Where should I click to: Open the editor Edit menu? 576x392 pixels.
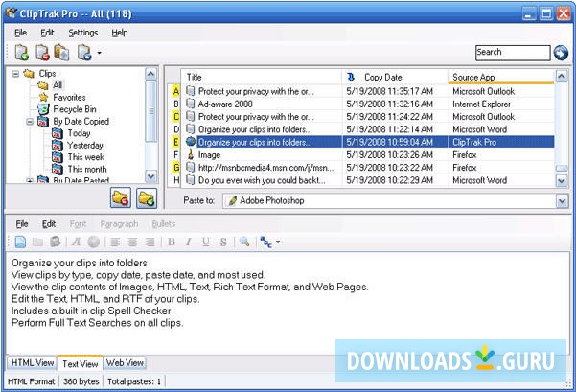(x=49, y=224)
